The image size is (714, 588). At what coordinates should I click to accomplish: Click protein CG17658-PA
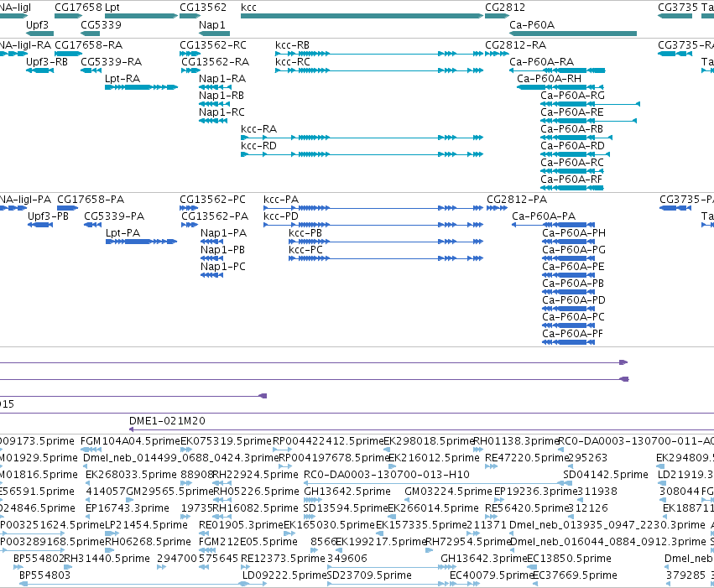coord(91,200)
